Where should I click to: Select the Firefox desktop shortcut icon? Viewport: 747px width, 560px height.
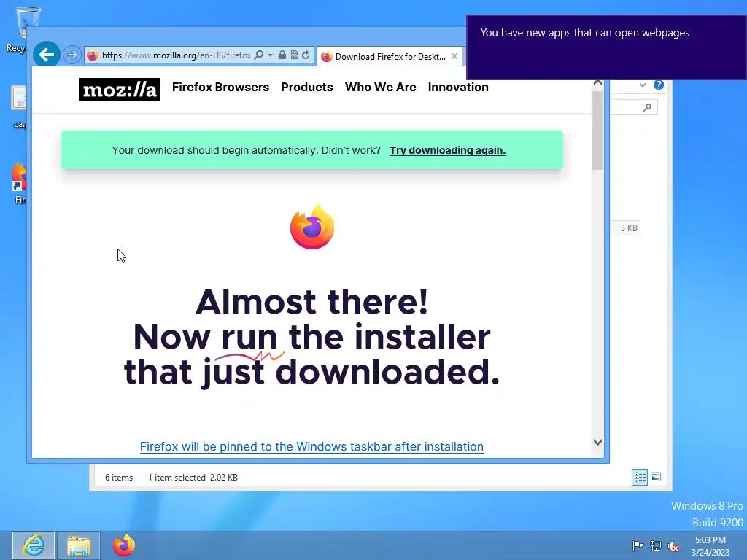(x=20, y=183)
